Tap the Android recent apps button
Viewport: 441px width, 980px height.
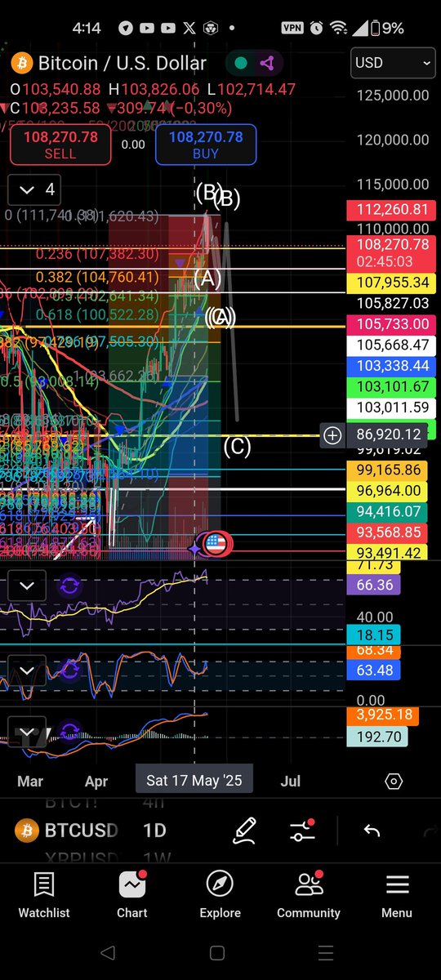pos(325,953)
